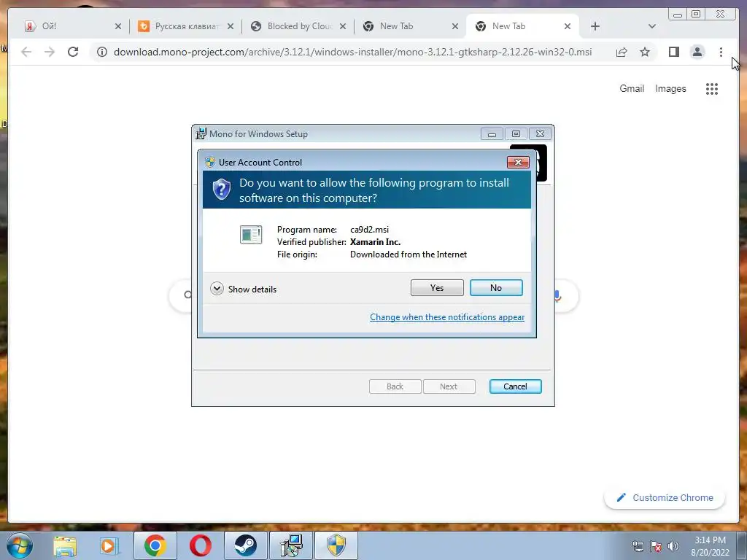
Task: Click the address bar URL
Action: [352, 52]
